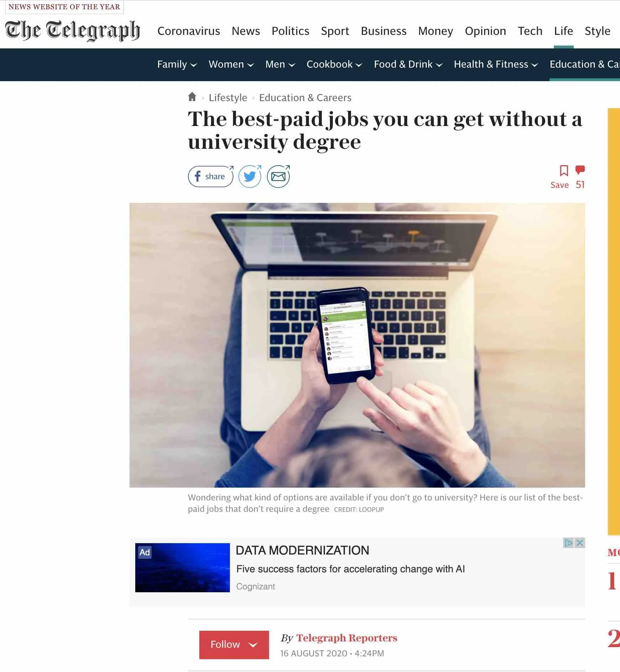Click the laptop and phone article image

click(357, 345)
